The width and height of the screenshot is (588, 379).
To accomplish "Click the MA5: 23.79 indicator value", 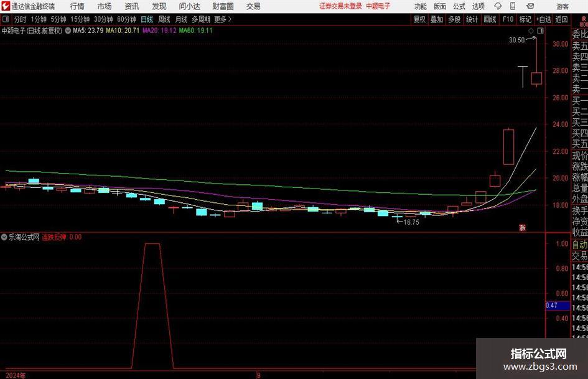I will click(88, 30).
